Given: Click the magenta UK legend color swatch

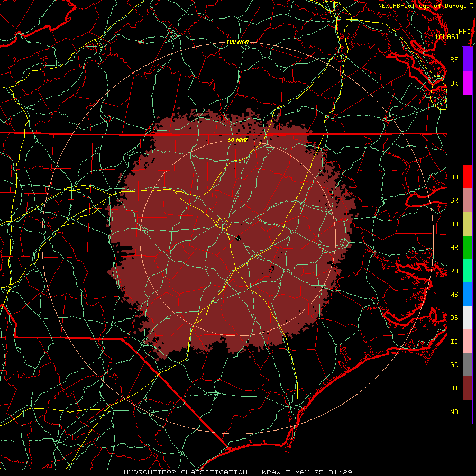Looking at the screenshot, I should tap(467, 83).
